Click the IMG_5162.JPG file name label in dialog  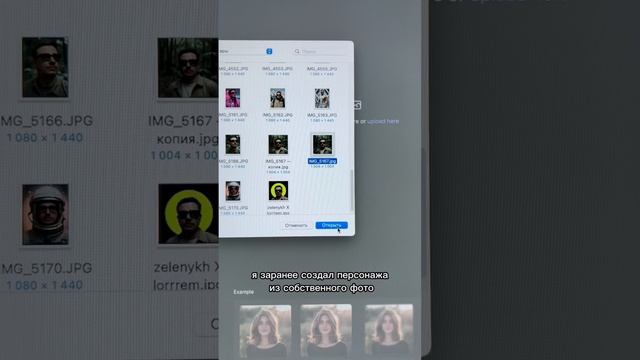[278, 115]
